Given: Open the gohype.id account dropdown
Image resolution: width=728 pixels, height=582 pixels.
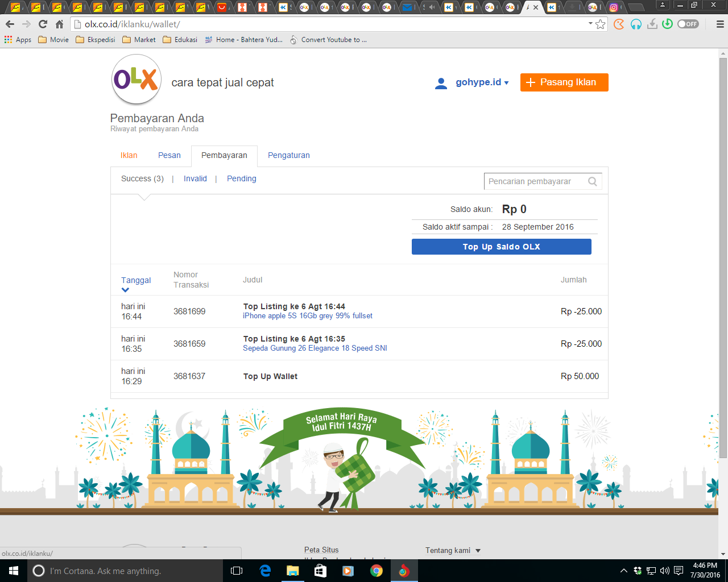Looking at the screenshot, I should (x=482, y=82).
